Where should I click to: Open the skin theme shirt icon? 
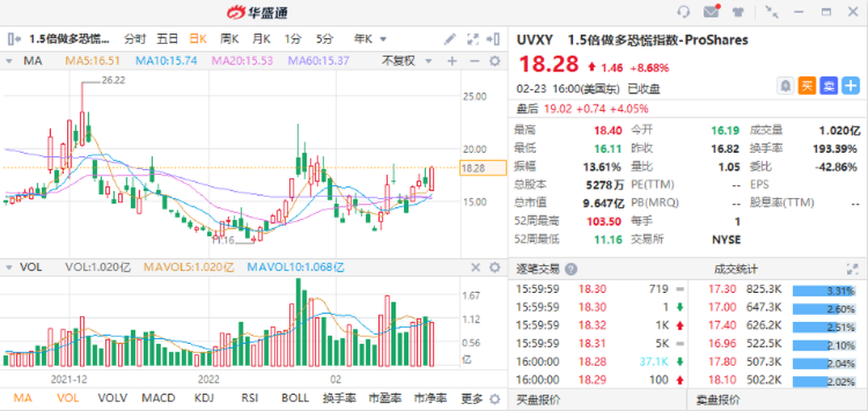click(738, 11)
